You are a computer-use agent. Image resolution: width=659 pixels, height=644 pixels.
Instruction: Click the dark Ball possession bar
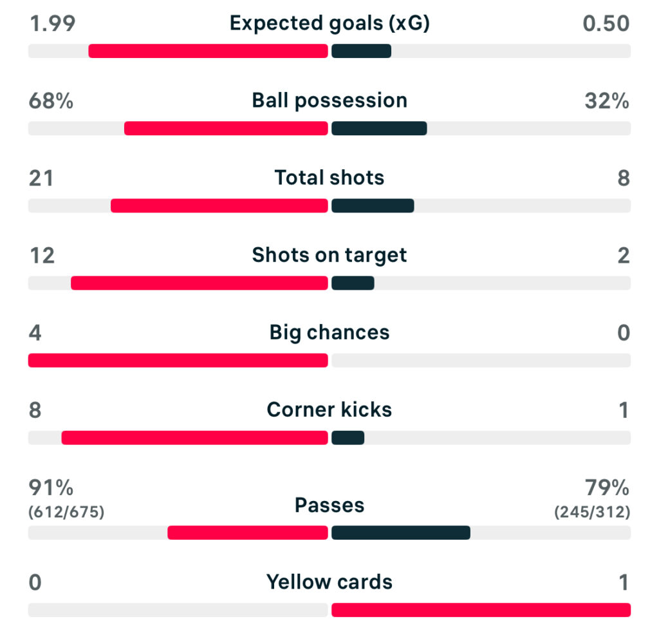pos(379,128)
